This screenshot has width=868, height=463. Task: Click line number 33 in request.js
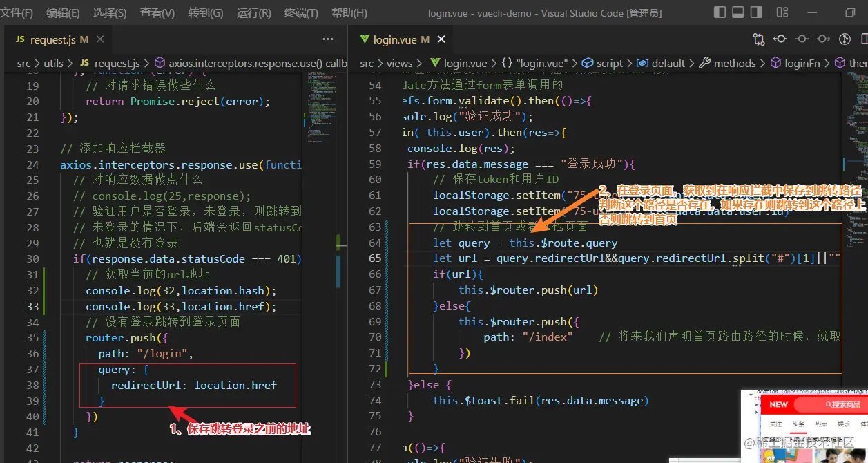tap(32, 306)
